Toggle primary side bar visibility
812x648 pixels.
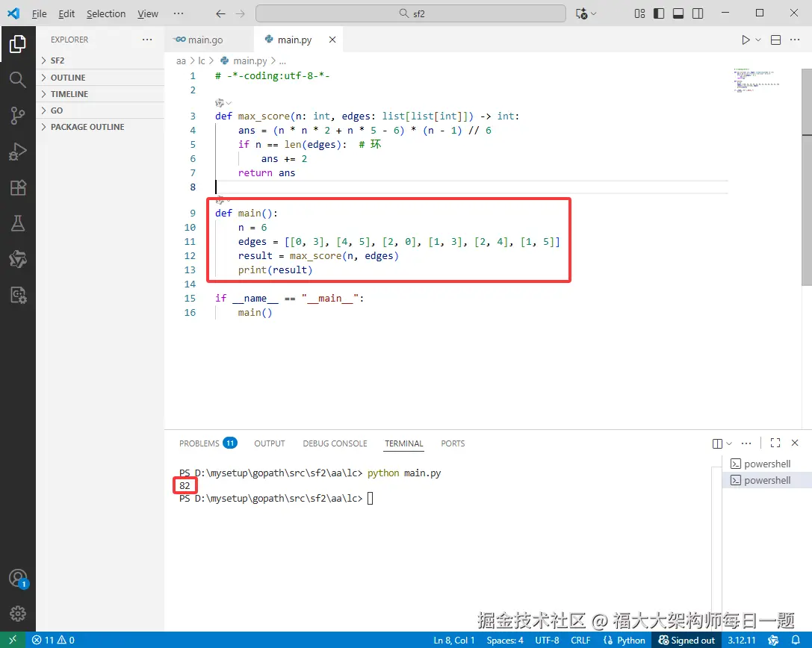(659, 13)
